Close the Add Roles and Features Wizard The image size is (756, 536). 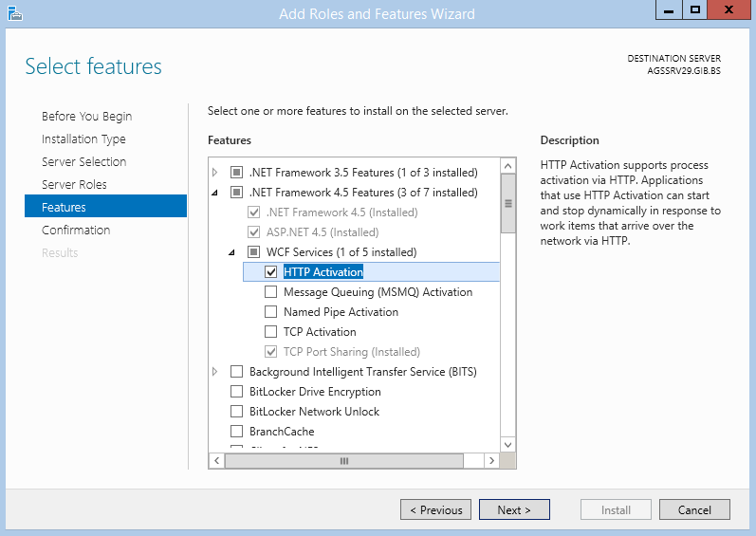[728, 10]
